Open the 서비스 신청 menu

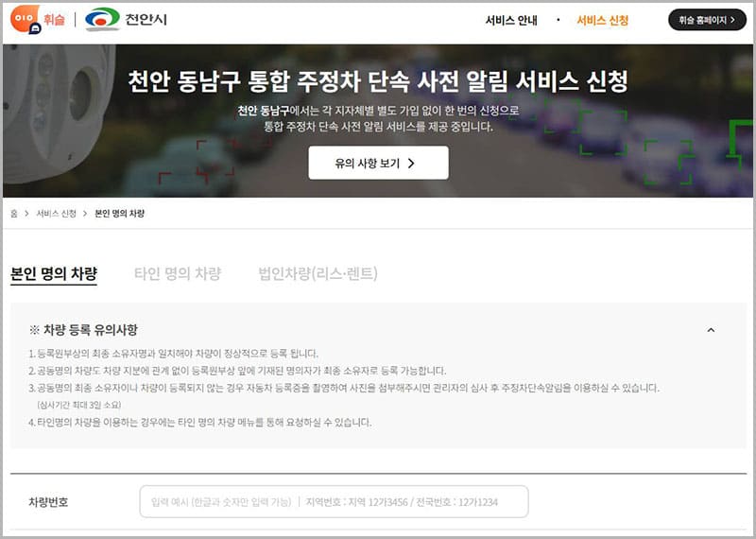602,20
